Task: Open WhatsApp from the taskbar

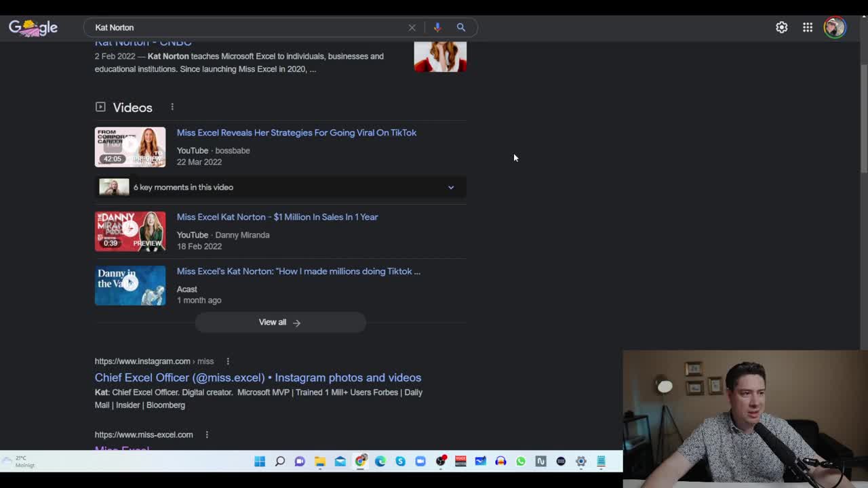Action: coord(521,462)
